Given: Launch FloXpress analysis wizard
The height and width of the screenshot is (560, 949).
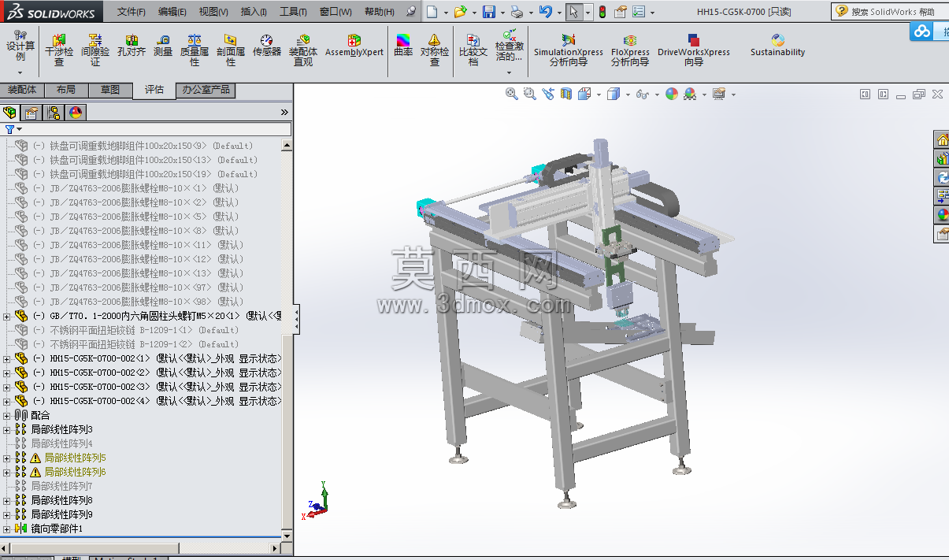Looking at the screenshot, I should [630, 50].
